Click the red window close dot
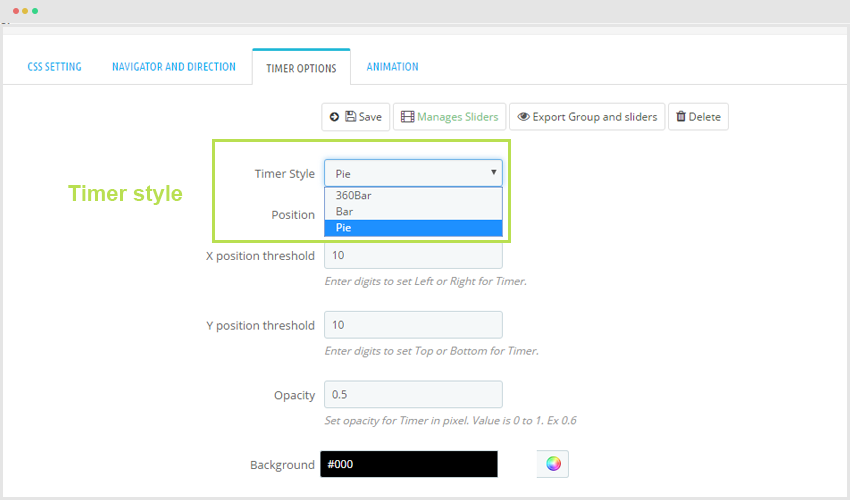 16,11
